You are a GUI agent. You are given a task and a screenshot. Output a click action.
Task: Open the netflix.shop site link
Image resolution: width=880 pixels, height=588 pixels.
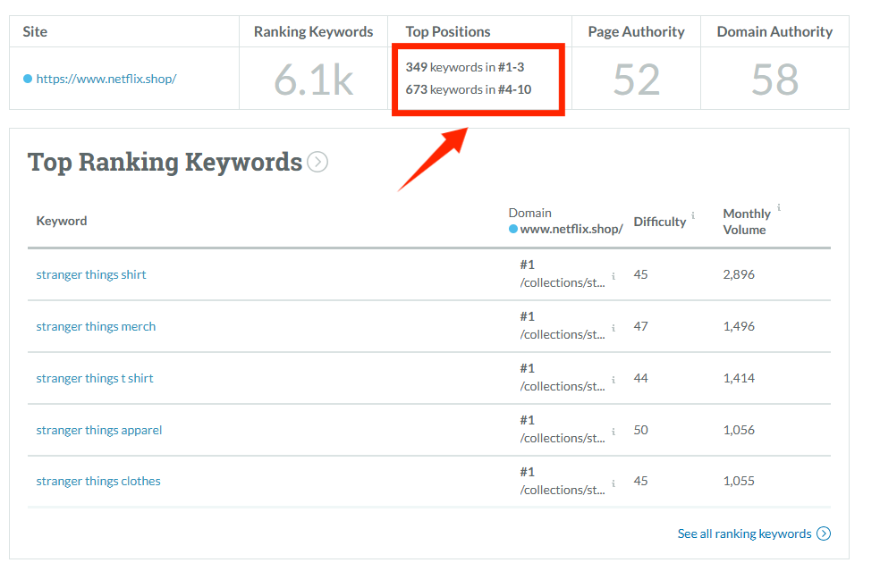(x=106, y=79)
